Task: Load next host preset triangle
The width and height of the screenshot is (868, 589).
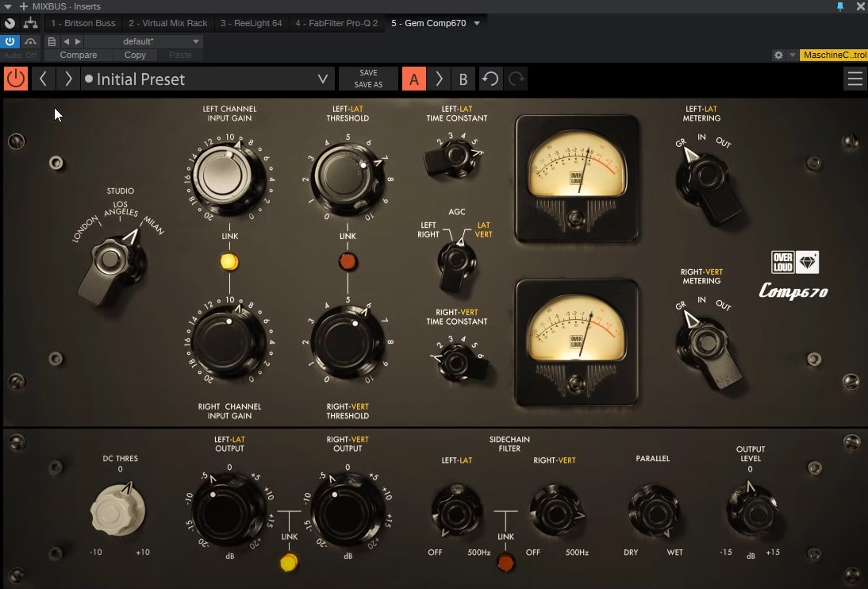Action: pos(78,41)
